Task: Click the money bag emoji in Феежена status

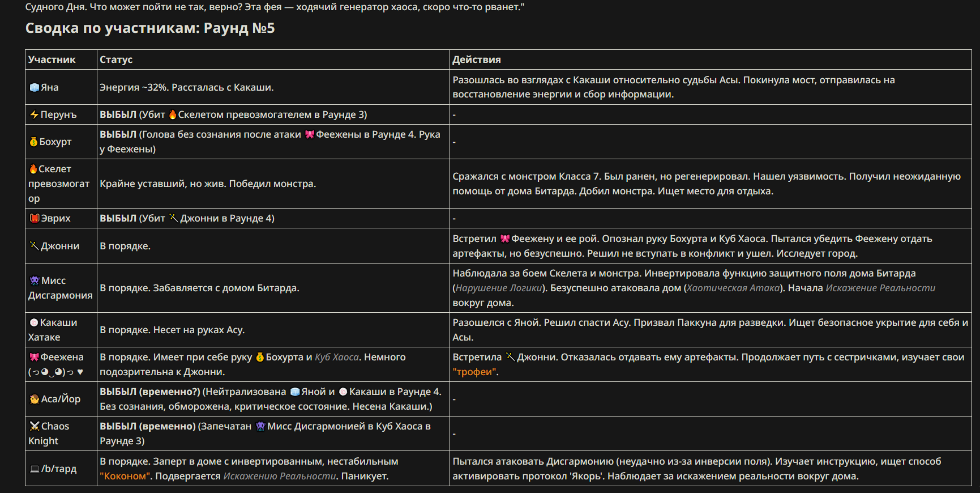Action: coord(260,357)
